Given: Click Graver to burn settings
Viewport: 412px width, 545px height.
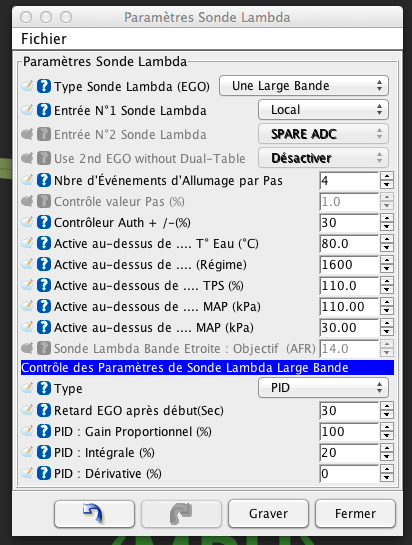Looking at the screenshot, I should (268, 513).
